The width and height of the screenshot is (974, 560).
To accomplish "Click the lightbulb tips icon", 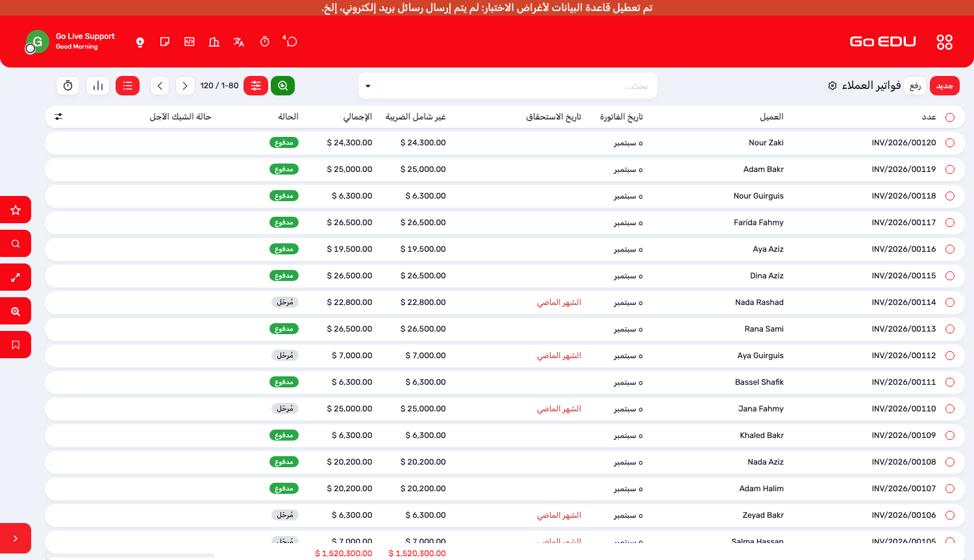I will (140, 42).
